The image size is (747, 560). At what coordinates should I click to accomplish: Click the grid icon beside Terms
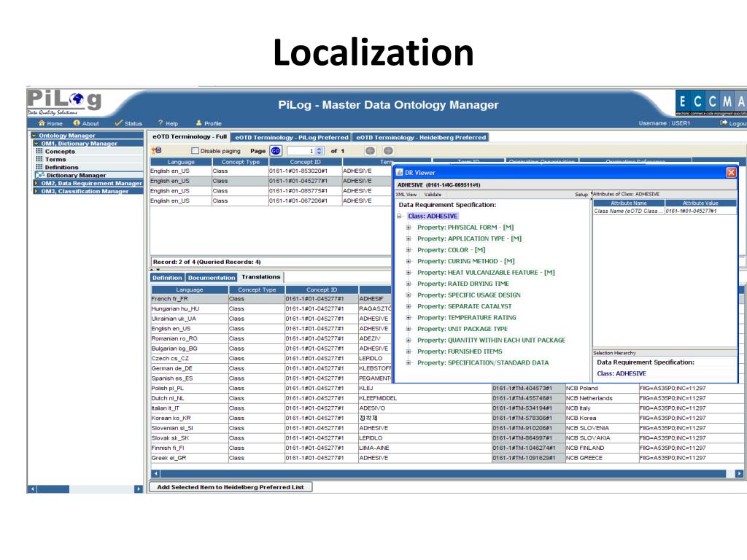[x=39, y=159]
